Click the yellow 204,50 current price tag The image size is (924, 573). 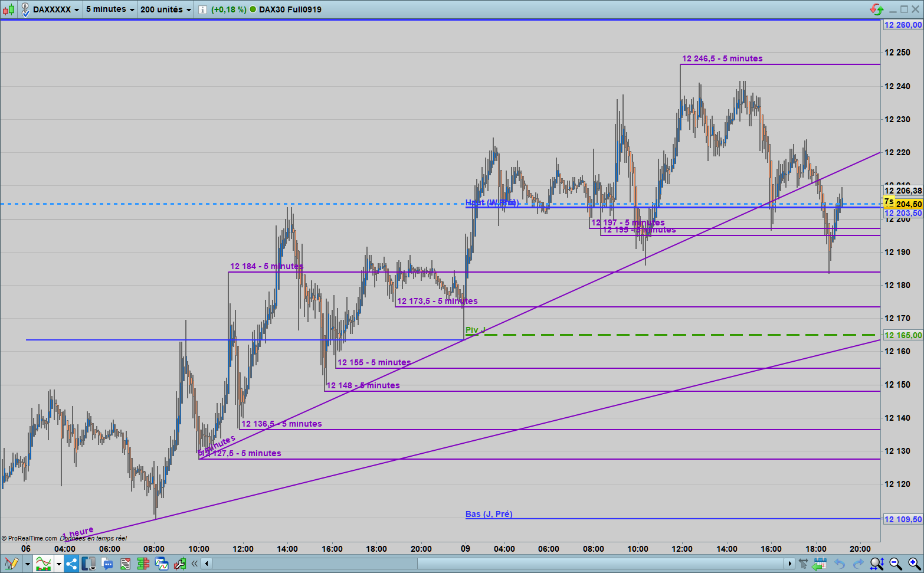click(x=904, y=204)
